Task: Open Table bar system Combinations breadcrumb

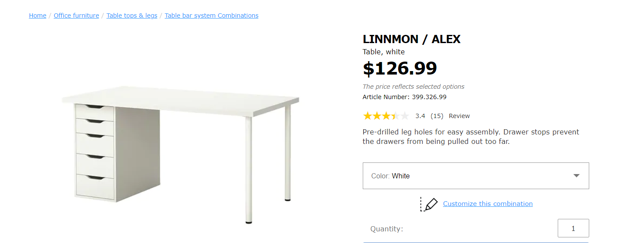Action: point(211,16)
